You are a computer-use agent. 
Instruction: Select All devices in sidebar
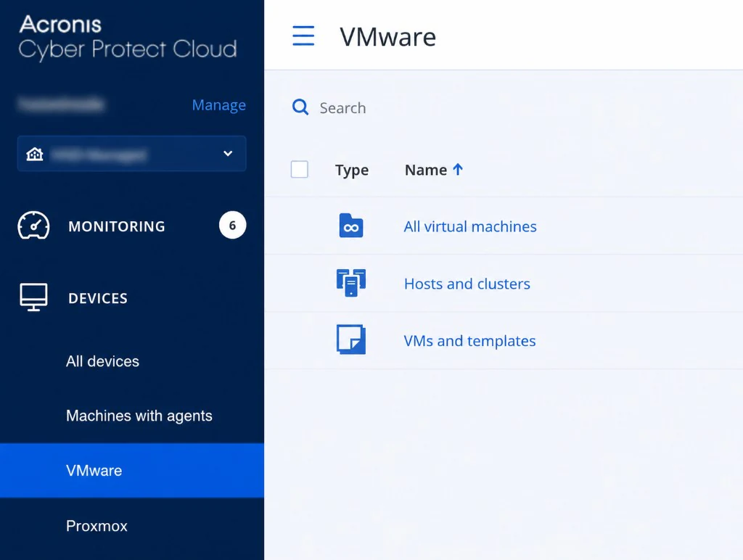(103, 361)
